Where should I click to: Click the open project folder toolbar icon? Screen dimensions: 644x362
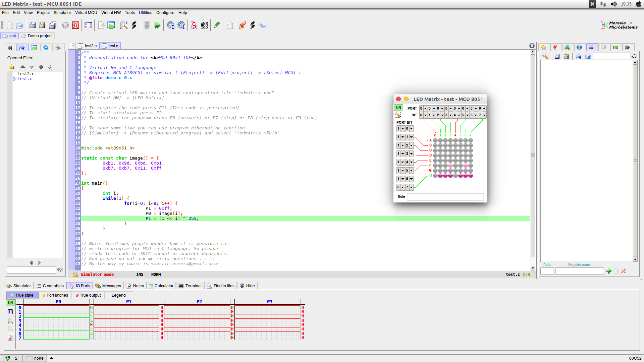coord(111,25)
